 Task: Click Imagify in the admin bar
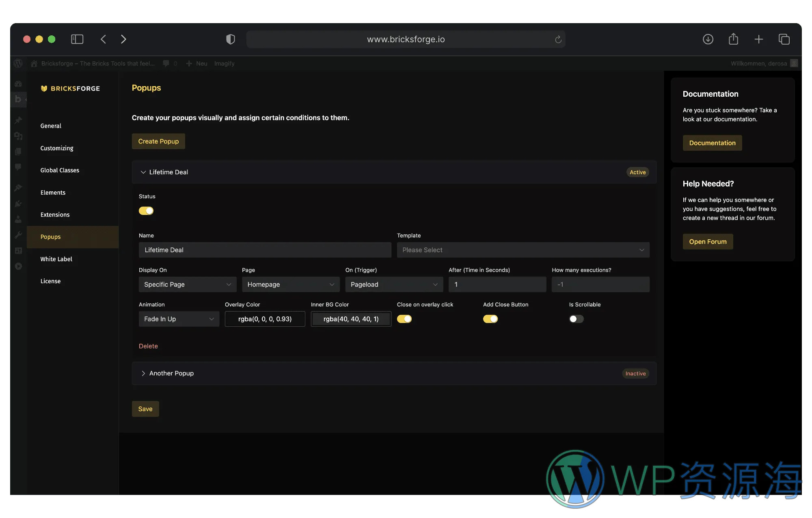(x=224, y=63)
